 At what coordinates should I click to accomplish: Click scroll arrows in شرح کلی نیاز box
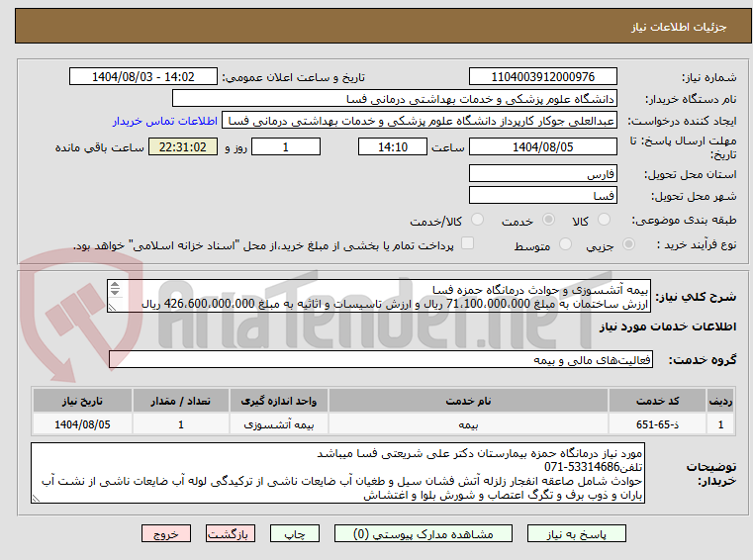click(x=115, y=289)
